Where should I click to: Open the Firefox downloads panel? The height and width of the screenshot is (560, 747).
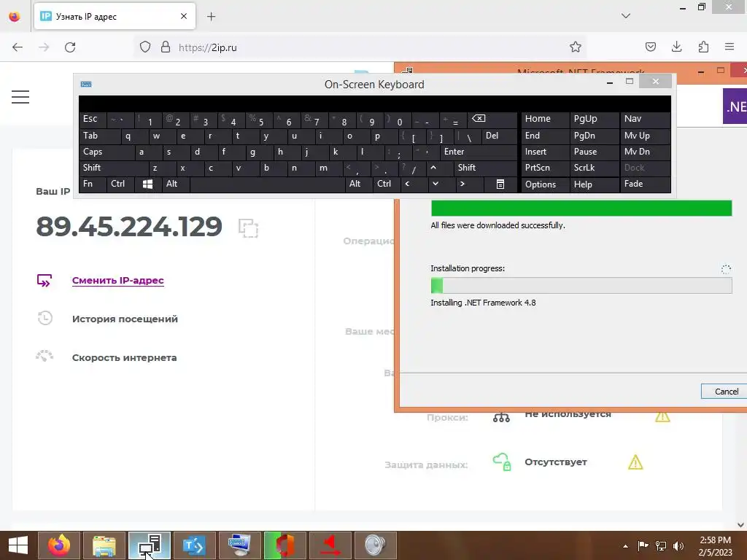tap(676, 47)
